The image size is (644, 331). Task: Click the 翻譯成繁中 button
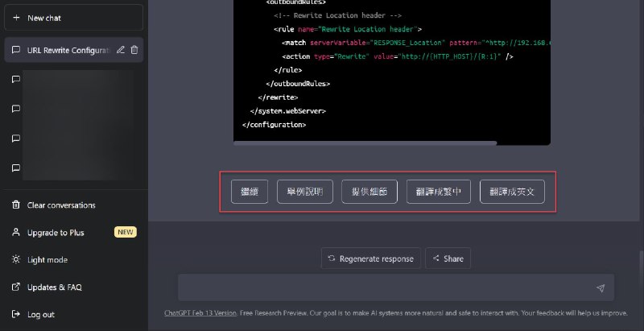(438, 192)
